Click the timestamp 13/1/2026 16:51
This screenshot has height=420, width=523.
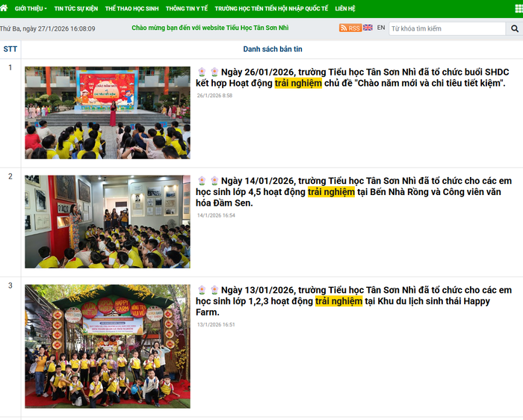[216, 324]
